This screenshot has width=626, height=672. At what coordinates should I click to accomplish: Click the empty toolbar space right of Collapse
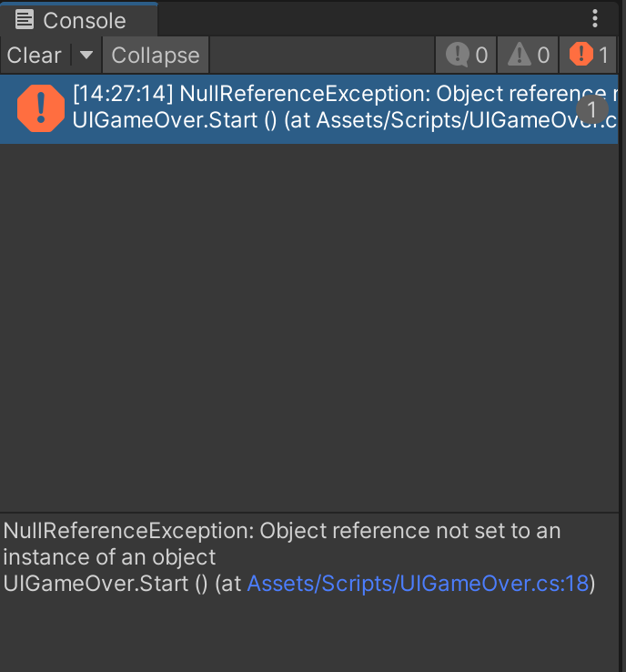[318, 56]
